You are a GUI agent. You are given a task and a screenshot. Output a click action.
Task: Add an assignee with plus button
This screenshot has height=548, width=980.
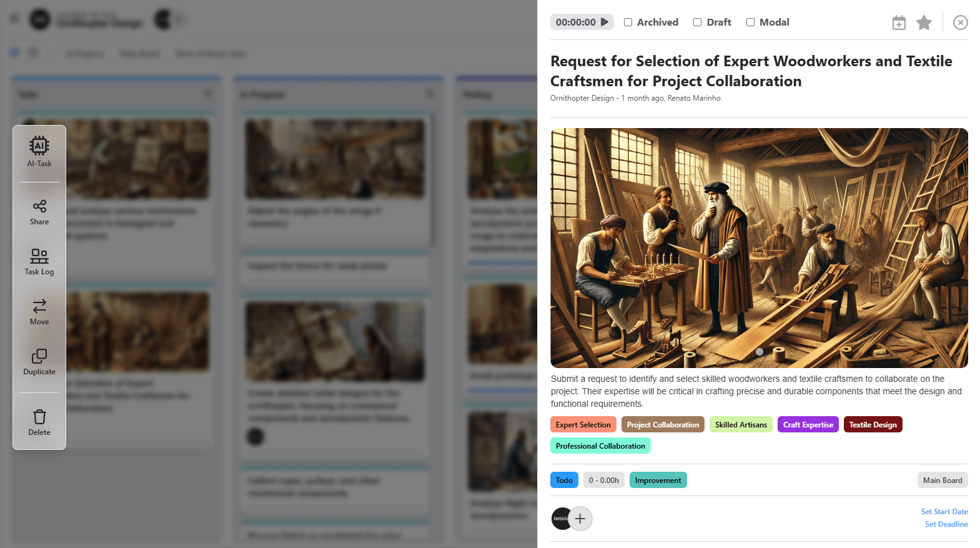pyautogui.click(x=580, y=519)
